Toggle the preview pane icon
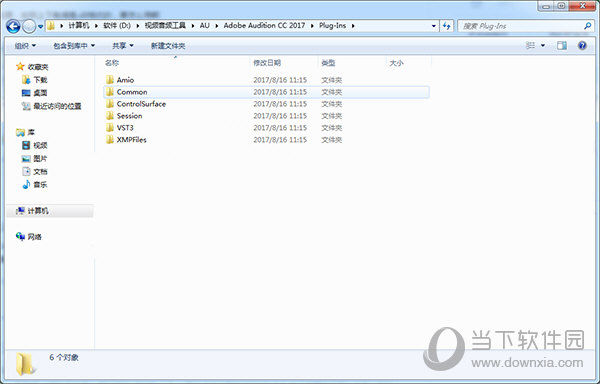 pos(562,46)
